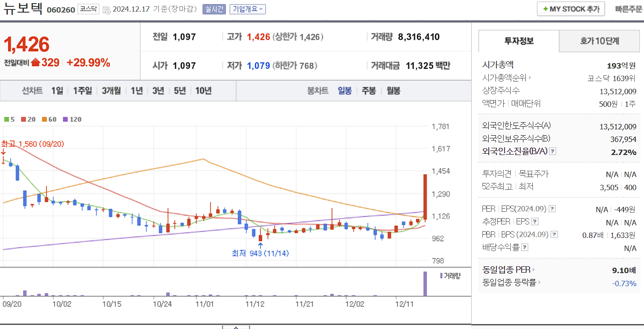The width and height of the screenshot is (644, 329).
Task: Click the clock icon beside the 2024.12.17 date
Action: [x=106, y=9]
